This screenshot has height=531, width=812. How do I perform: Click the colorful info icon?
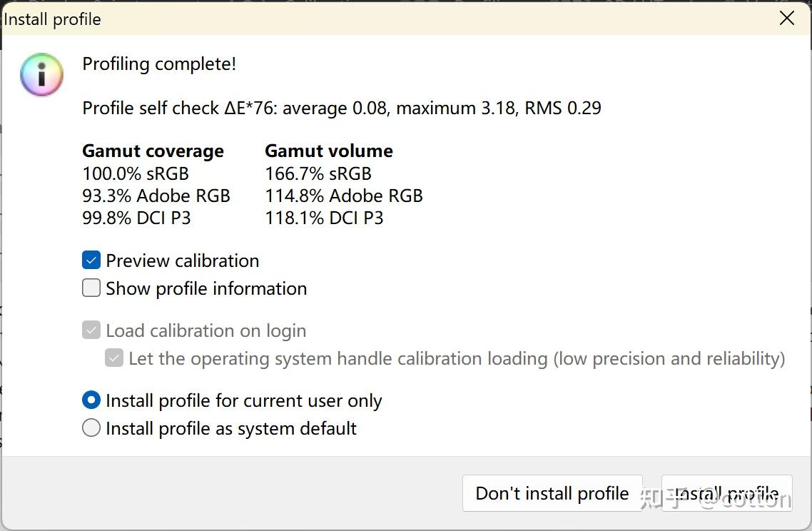coord(42,75)
